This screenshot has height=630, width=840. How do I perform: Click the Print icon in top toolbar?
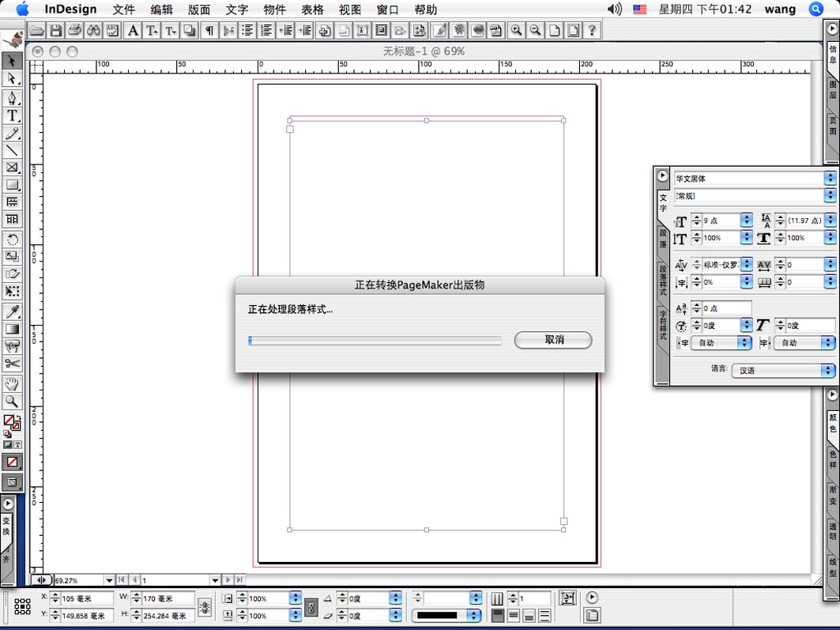(x=74, y=31)
